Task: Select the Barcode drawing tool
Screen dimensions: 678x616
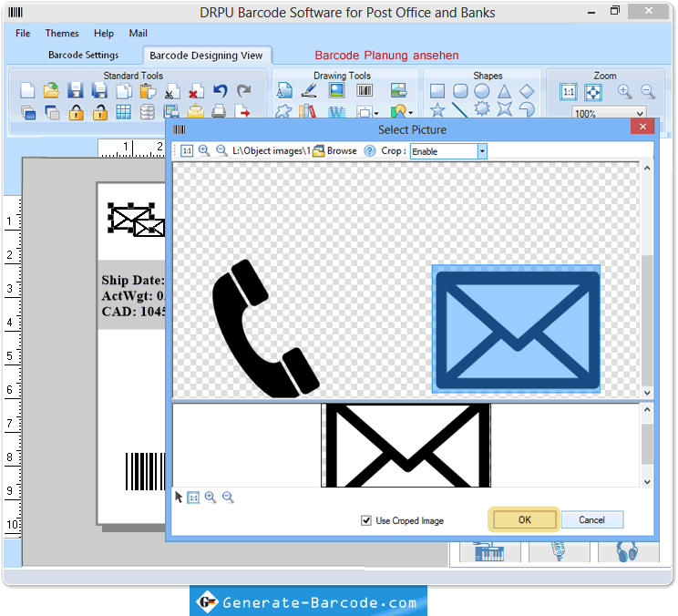Action: click(365, 90)
